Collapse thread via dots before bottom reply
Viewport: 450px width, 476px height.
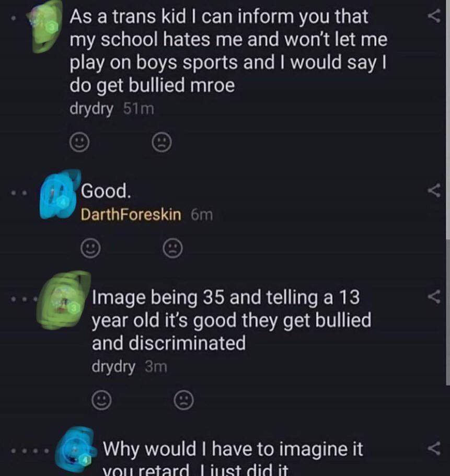coord(30,451)
